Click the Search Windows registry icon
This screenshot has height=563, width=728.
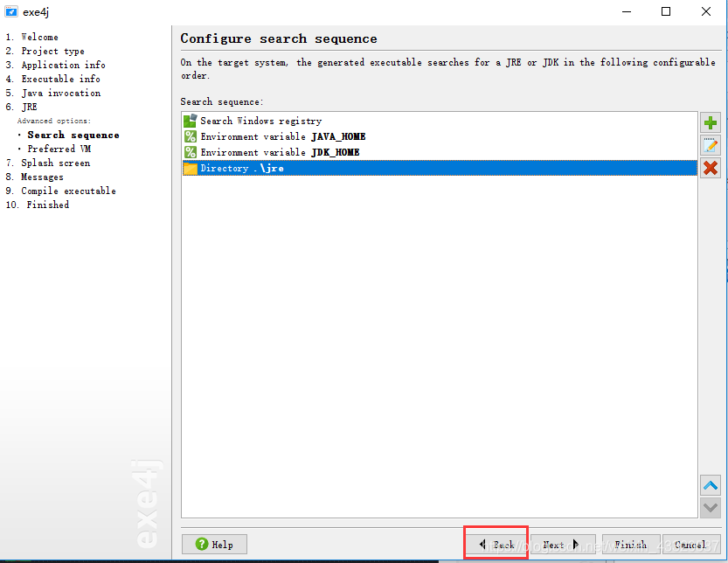(x=190, y=121)
